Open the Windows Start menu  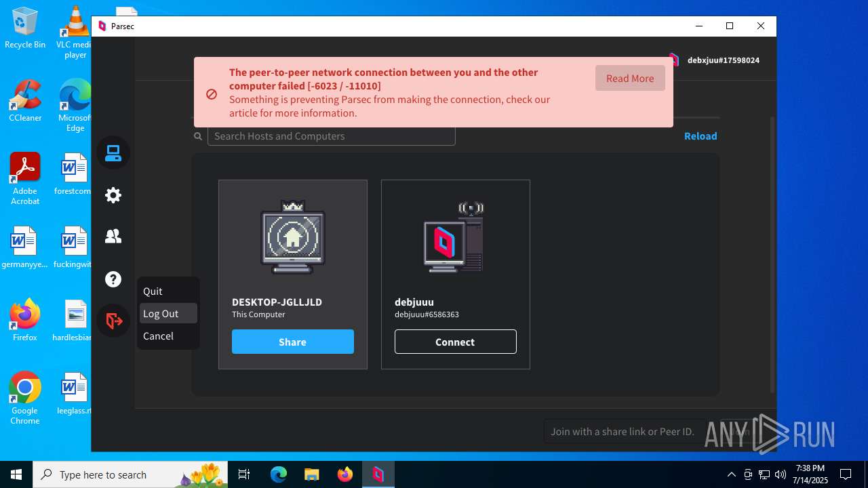pyautogui.click(x=16, y=474)
